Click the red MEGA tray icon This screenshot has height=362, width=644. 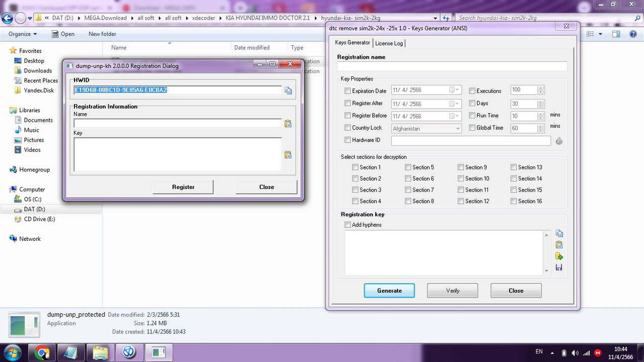[x=598, y=353]
